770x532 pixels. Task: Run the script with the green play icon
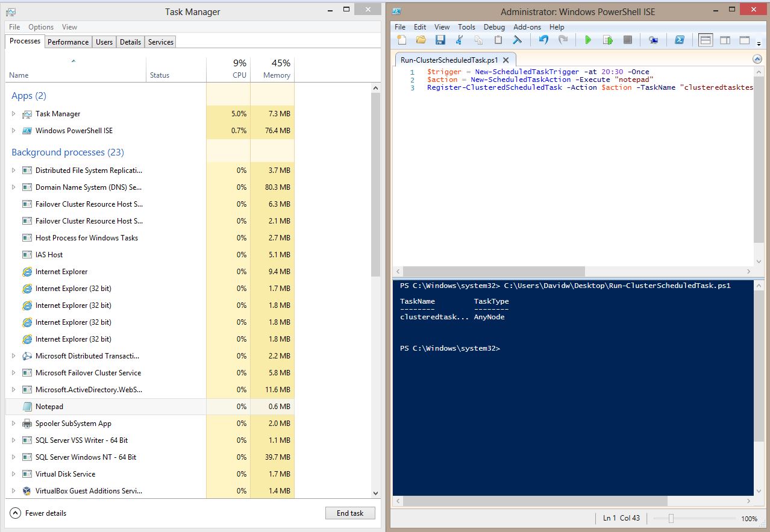589,40
